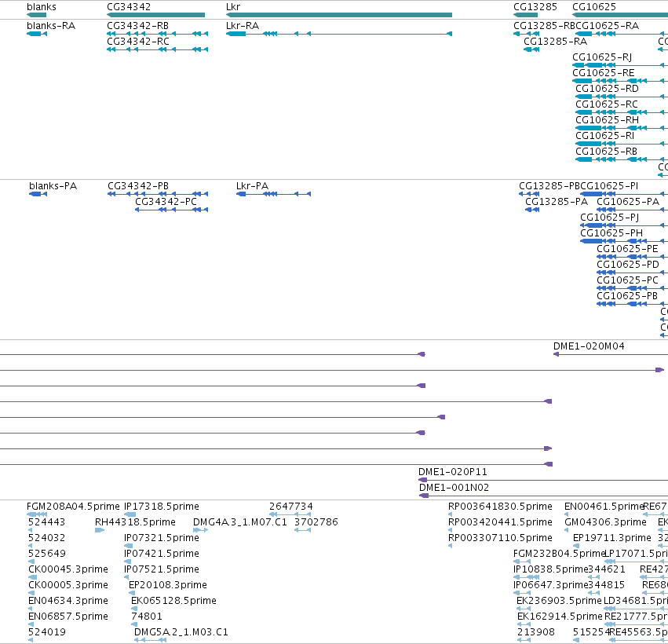Select the CG13285 gene label
Screen dimensions: 668x644
pyautogui.click(x=535, y=7)
